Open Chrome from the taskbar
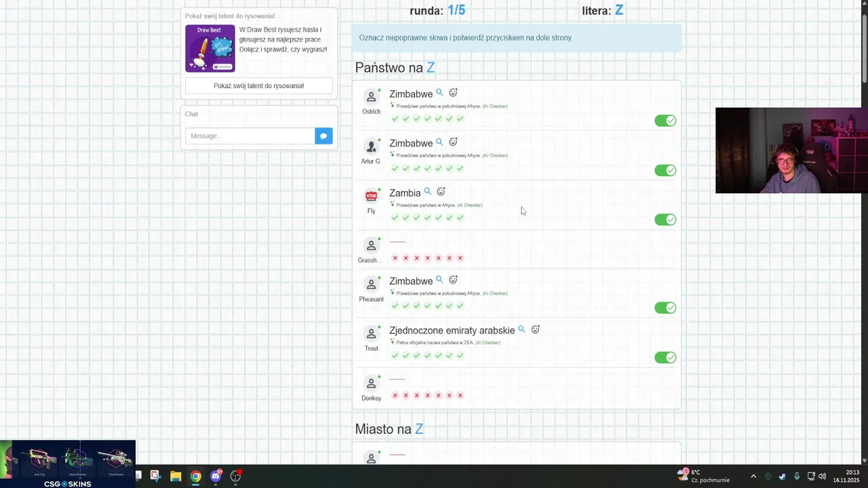868x488 pixels. pos(195,476)
